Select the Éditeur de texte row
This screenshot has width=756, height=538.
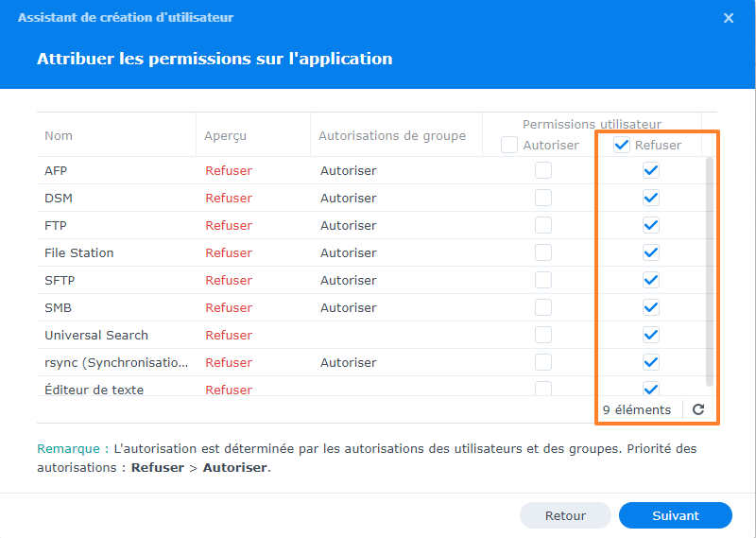[x=94, y=390]
